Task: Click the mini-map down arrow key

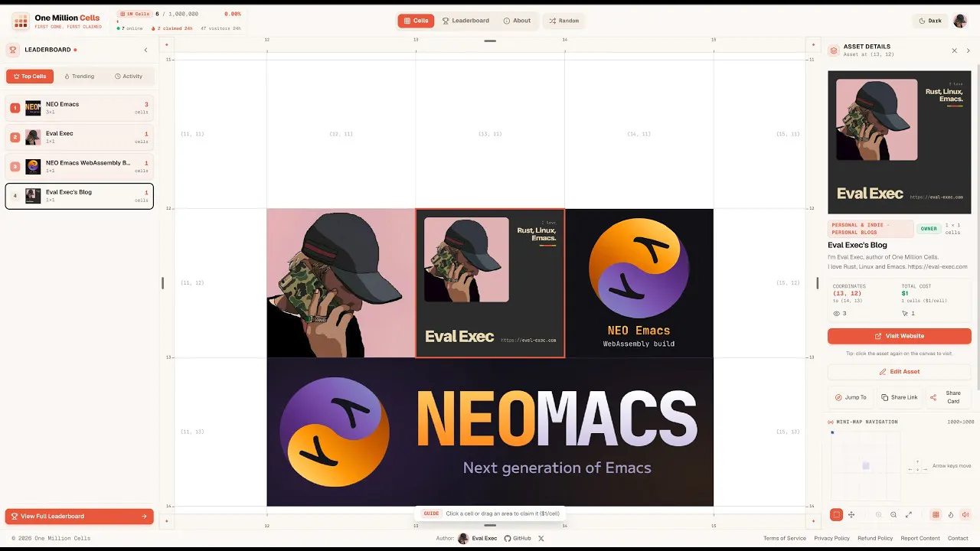Action: pos(917,469)
